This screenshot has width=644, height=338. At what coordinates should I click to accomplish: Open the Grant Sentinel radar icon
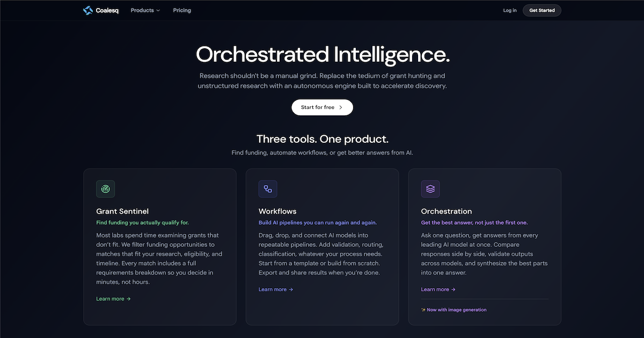click(x=106, y=189)
